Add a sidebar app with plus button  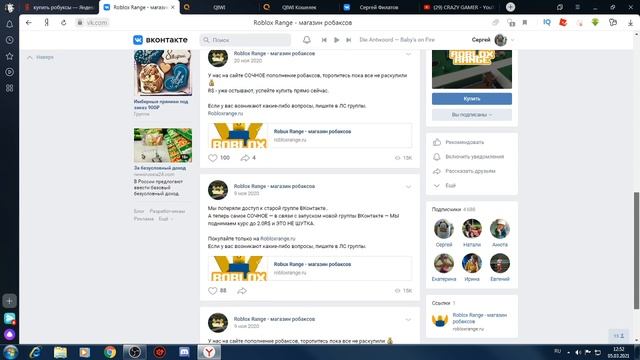pos(9,301)
